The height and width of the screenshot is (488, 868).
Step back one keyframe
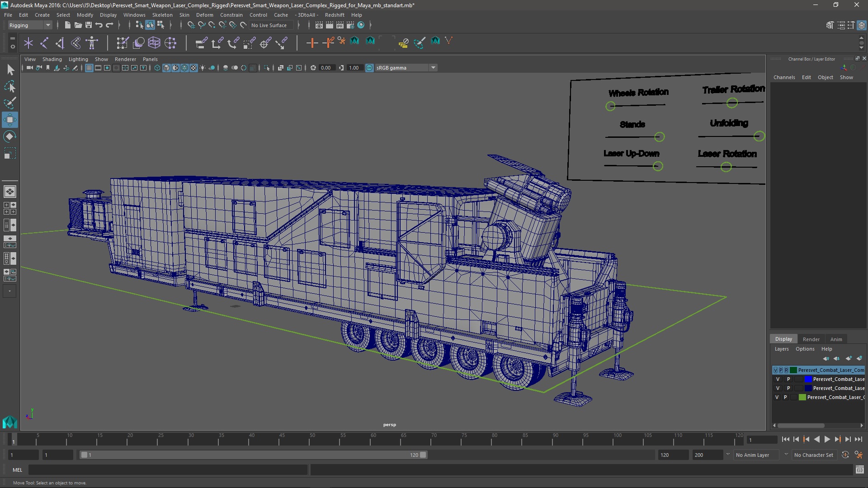coord(806,439)
